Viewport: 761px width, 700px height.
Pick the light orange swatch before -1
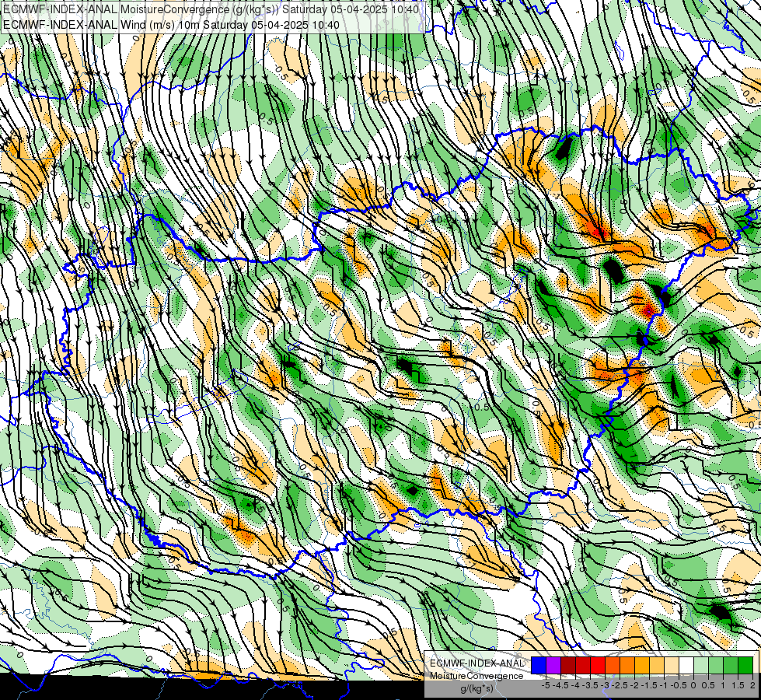(x=657, y=666)
